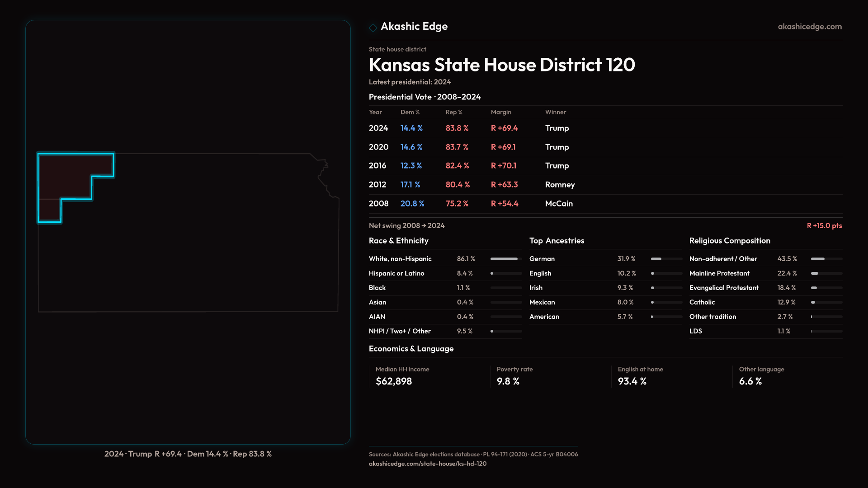
Task: Open the akashicedge.com link at top right
Action: point(809,27)
